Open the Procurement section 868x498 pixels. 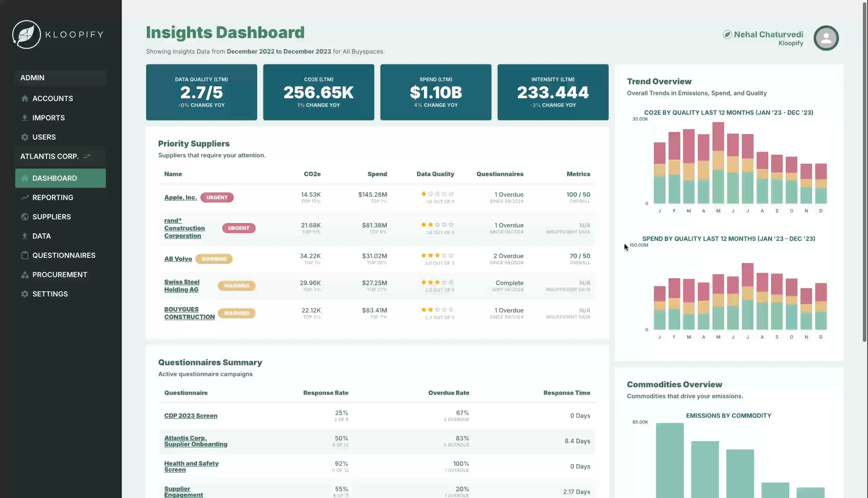61,275
